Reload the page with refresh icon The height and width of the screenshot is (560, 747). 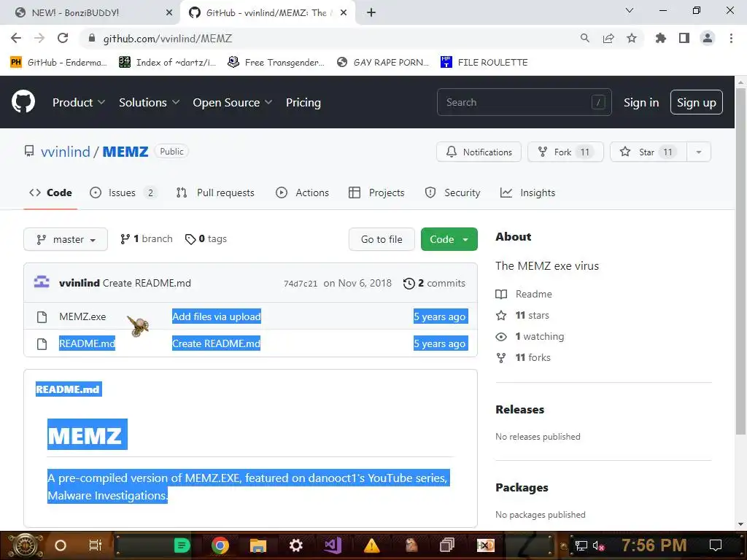(x=63, y=38)
